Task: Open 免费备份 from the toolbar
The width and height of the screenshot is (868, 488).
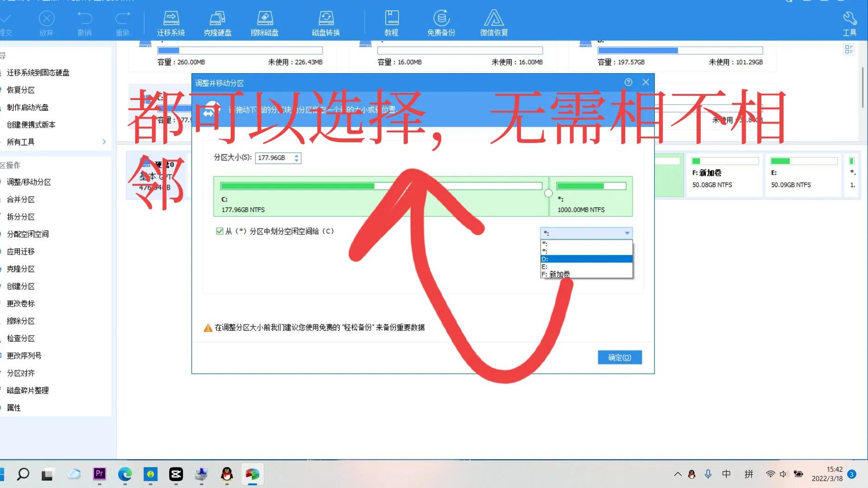Action: [x=441, y=22]
